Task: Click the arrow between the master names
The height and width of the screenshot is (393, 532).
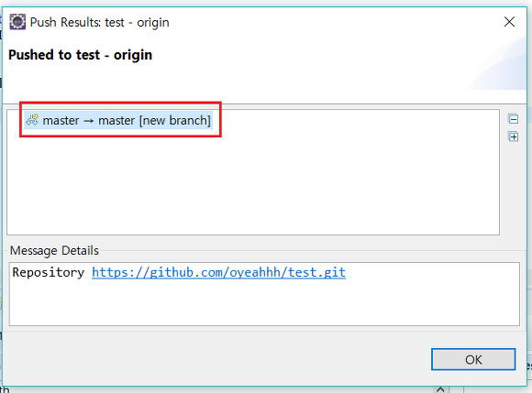Action: point(89,121)
